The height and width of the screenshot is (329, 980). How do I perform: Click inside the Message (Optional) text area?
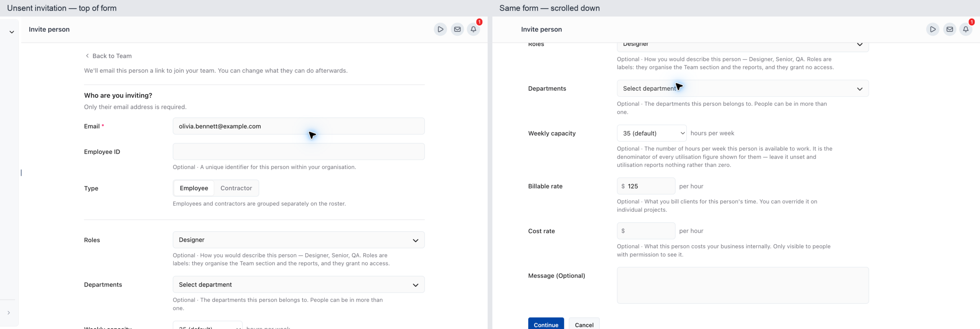(x=743, y=285)
